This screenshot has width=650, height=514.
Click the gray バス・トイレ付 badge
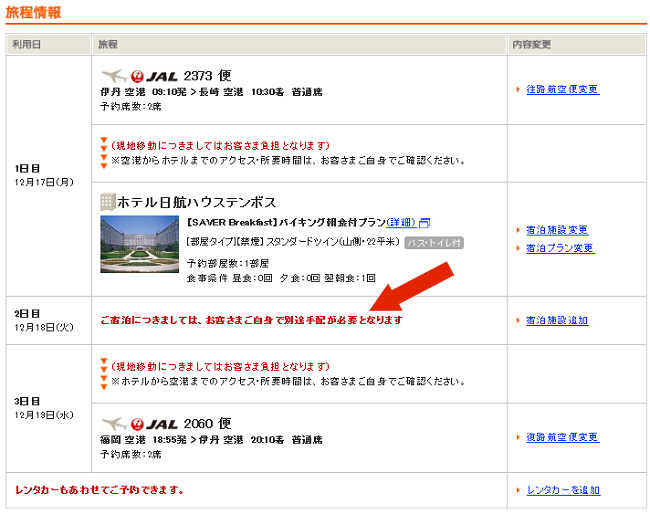point(435,242)
